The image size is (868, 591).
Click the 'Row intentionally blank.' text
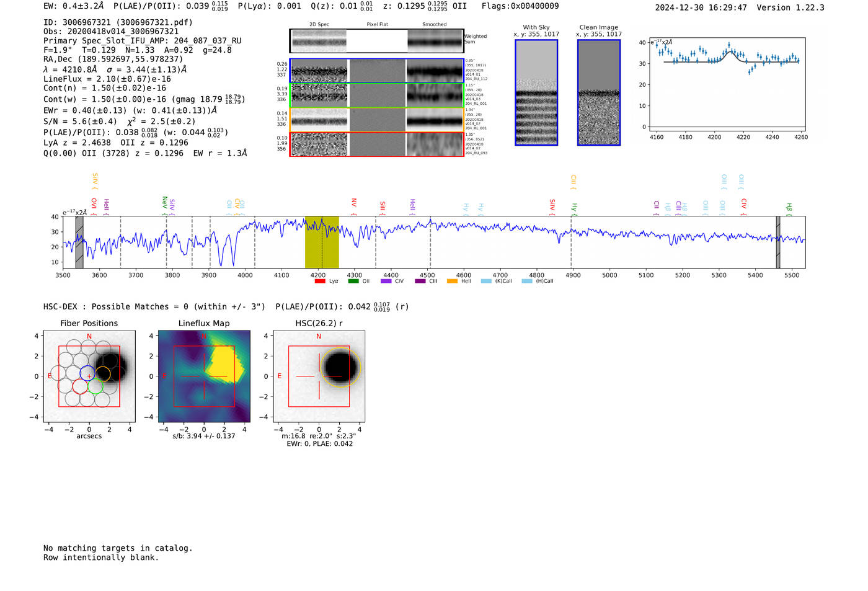point(101,558)
